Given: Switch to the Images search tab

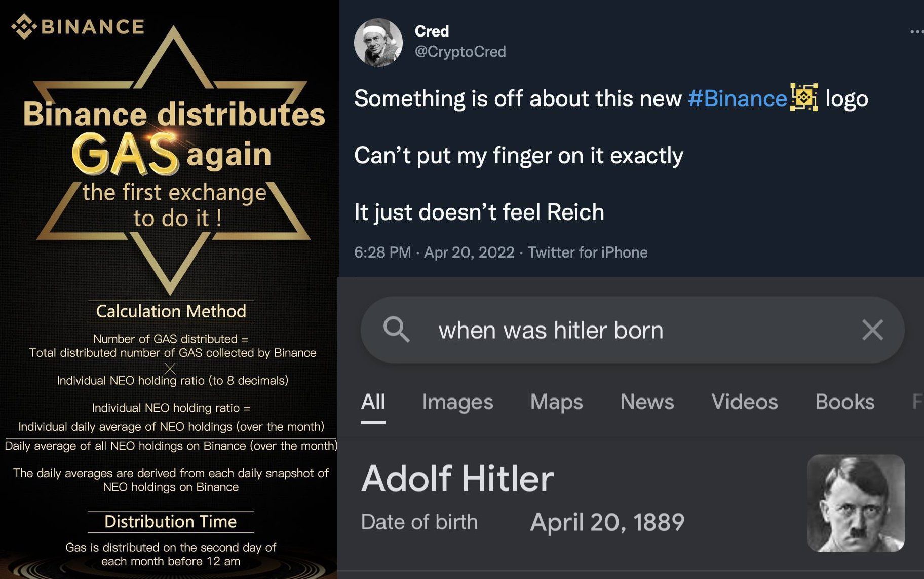Looking at the screenshot, I should coord(457,402).
